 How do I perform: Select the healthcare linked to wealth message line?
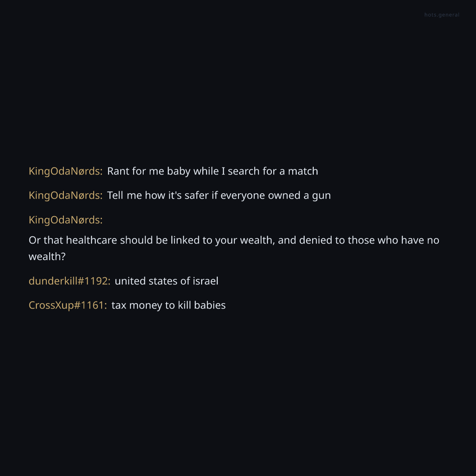(x=234, y=240)
